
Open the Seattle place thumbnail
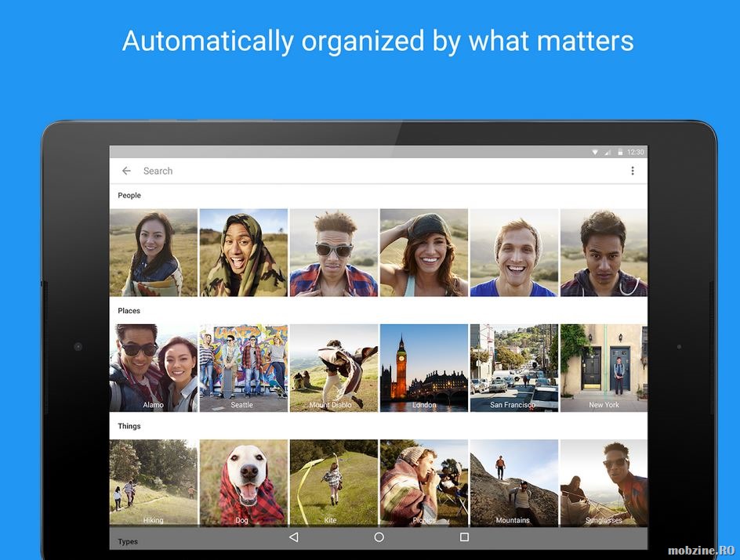(244, 367)
